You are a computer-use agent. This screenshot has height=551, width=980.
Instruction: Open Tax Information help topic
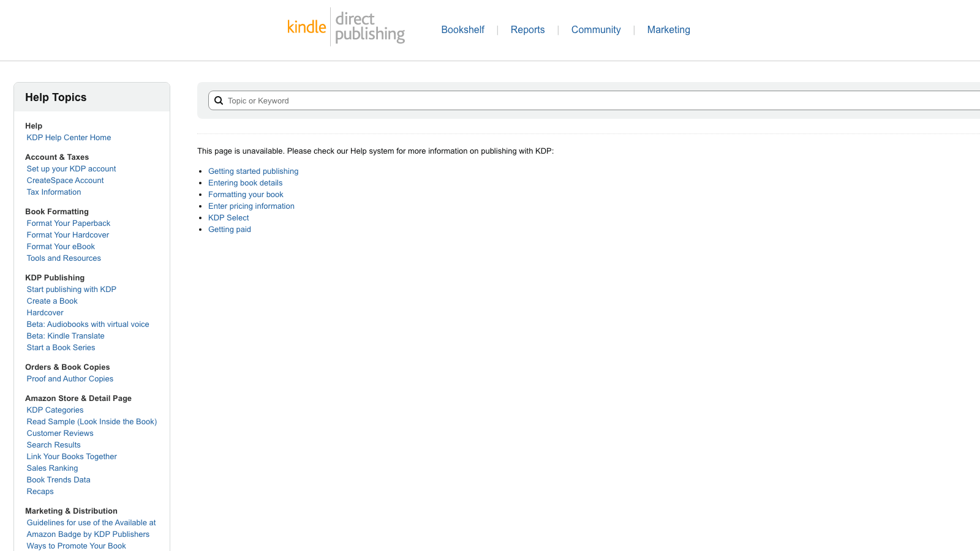[54, 192]
